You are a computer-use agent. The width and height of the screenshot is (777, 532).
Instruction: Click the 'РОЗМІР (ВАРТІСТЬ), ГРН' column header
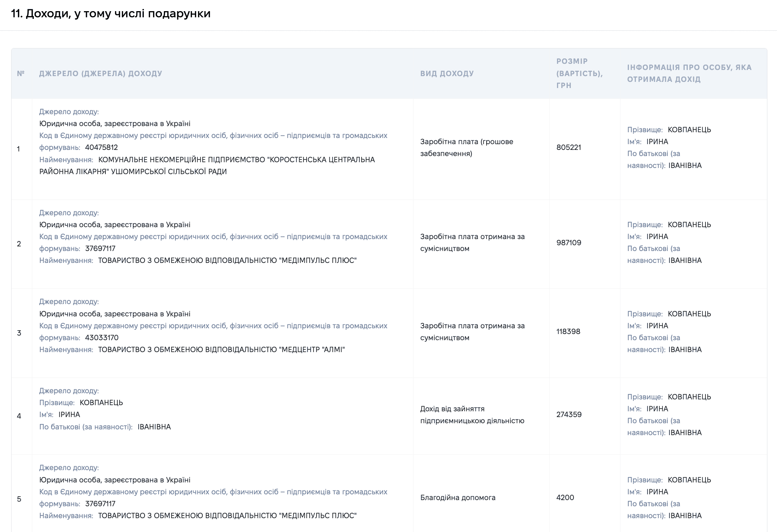click(x=579, y=73)
